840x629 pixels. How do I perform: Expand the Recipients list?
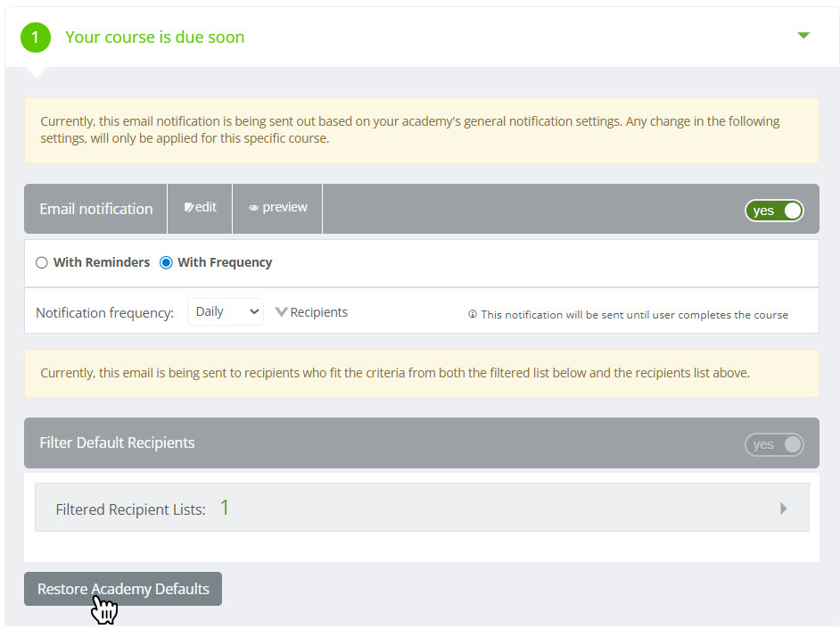311,312
